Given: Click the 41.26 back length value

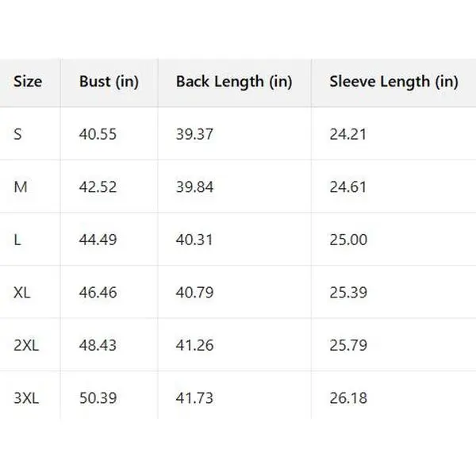Looking at the screenshot, I should (194, 345).
